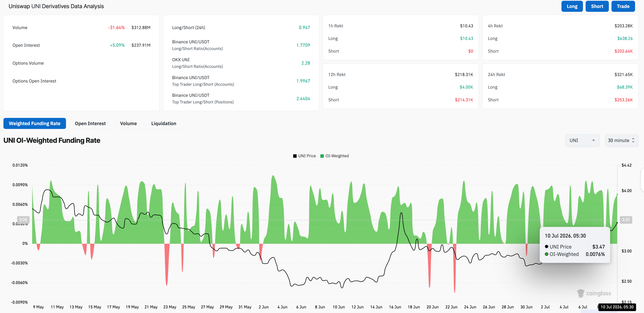Click the 16 Jun date on the x-axis

pyautogui.click(x=395, y=307)
